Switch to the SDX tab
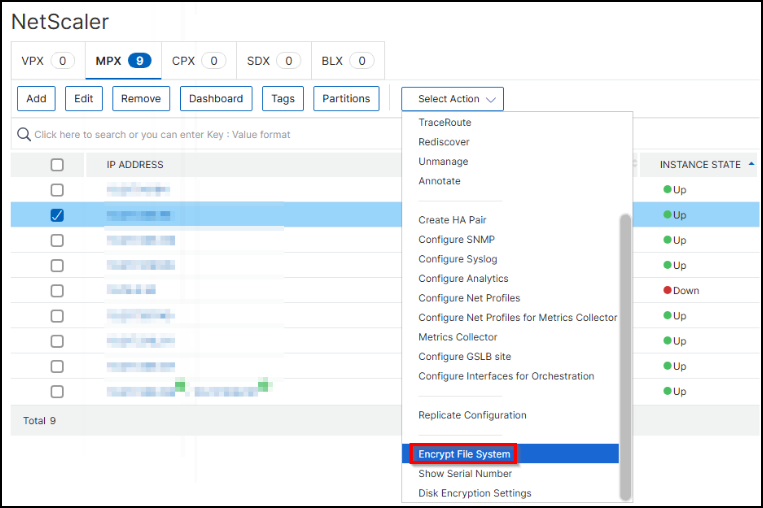This screenshot has height=508, width=763. click(x=273, y=61)
